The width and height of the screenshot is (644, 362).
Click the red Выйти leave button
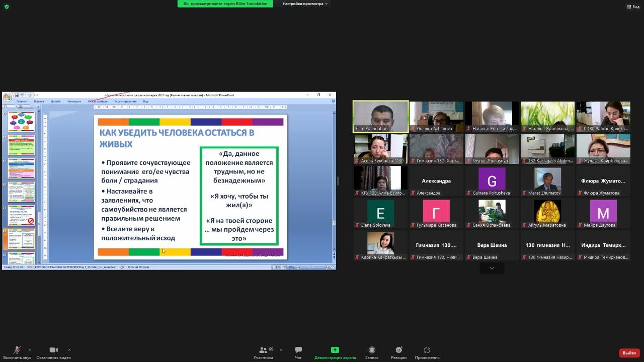point(629,353)
